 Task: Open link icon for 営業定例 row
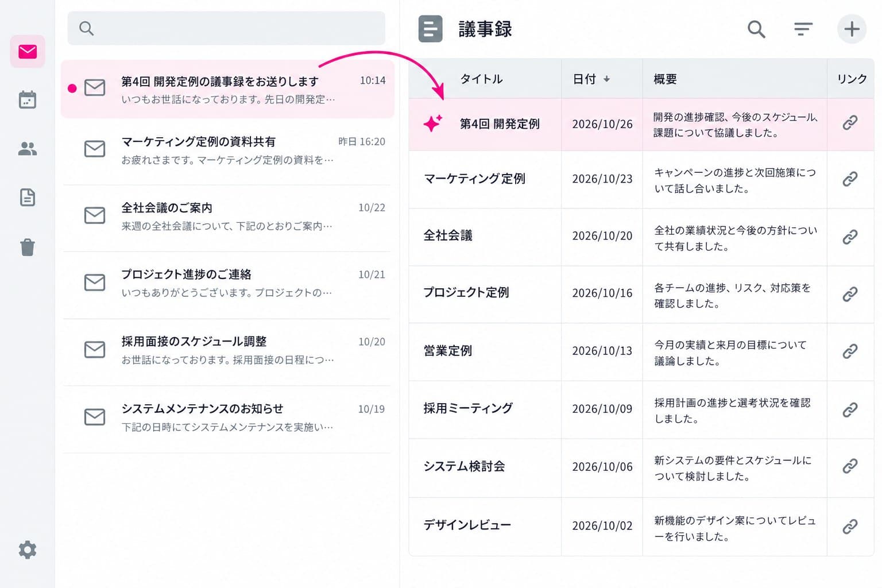click(x=850, y=351)
